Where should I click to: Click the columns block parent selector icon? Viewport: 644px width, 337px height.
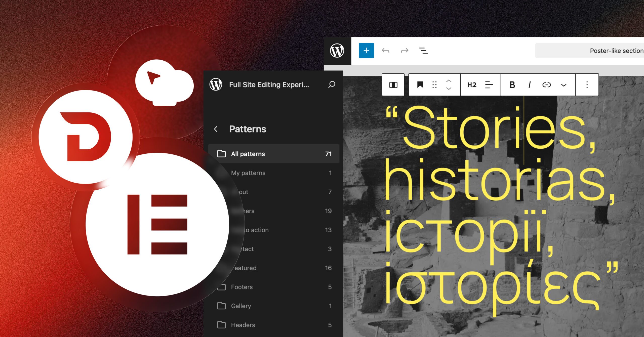coord(393,85)
